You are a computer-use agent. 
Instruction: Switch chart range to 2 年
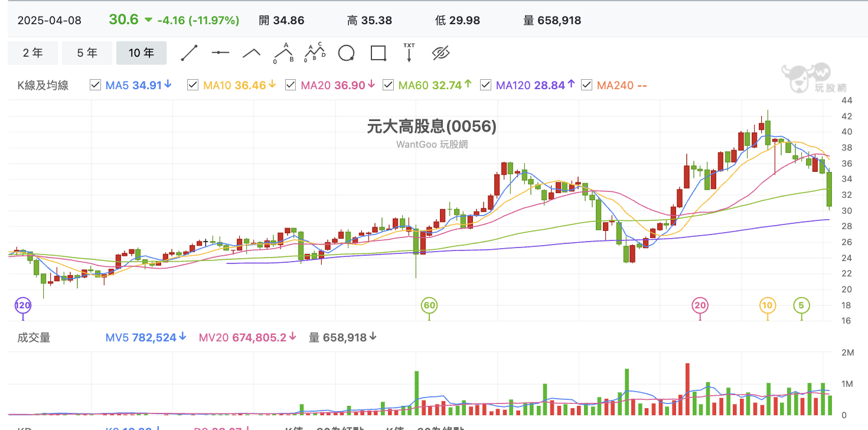33,53
